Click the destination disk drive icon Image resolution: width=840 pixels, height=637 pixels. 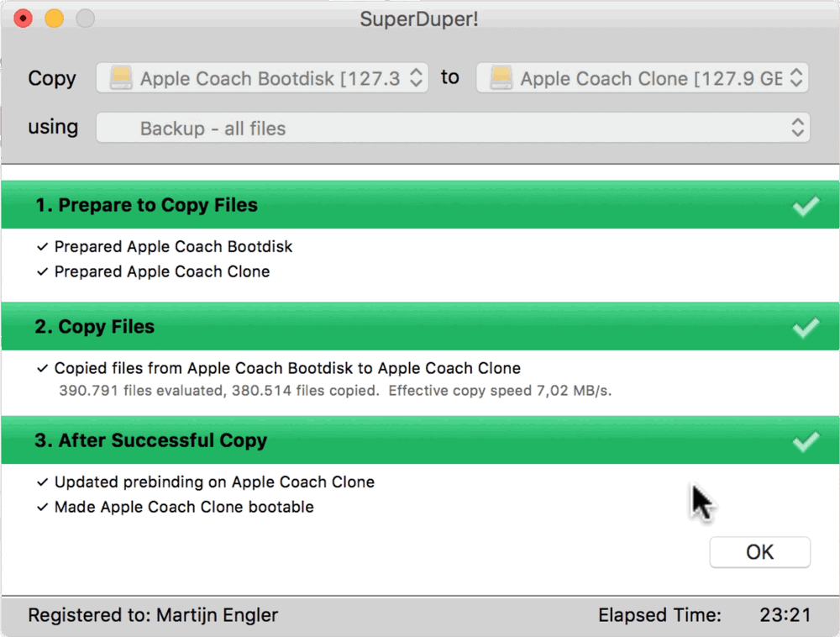[501, 77]
